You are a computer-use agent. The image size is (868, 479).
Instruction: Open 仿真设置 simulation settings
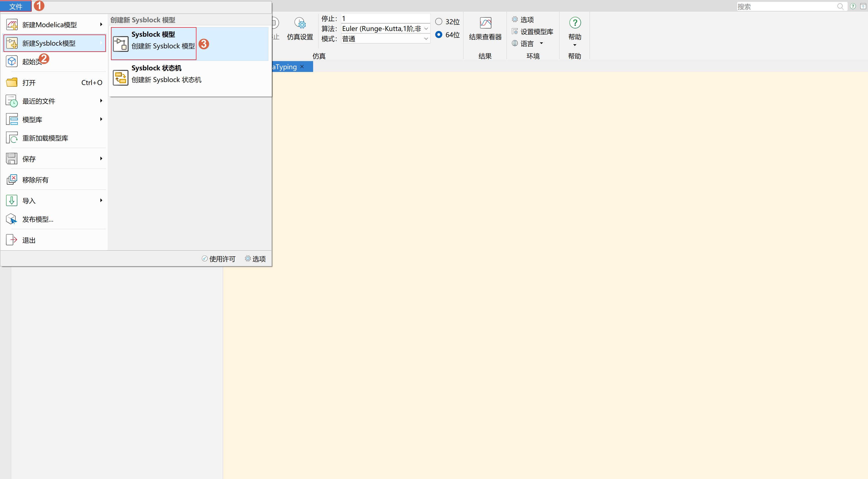[300, 29]
